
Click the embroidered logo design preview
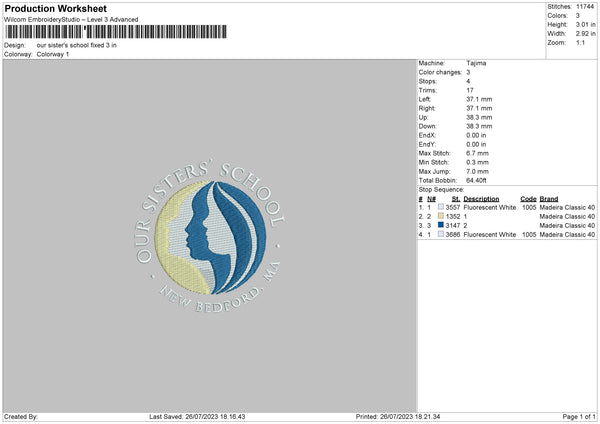(210, 236)
